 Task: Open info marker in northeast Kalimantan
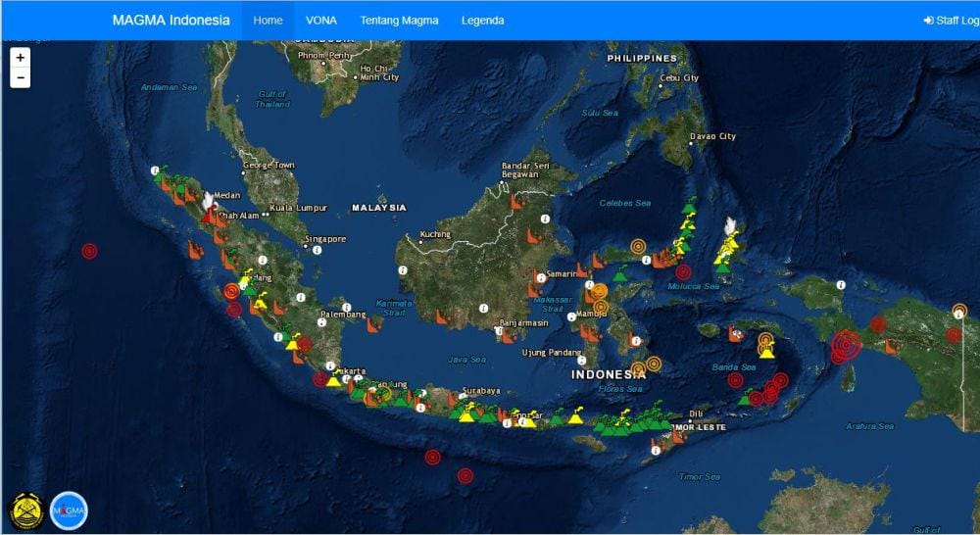545,219
